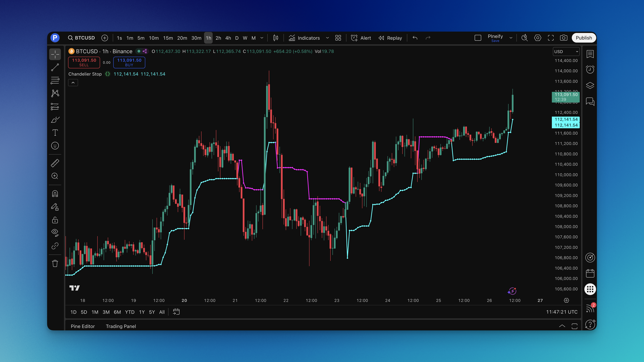Select the trend line drawing tool
Screen dimensions: 644x362
55,67
